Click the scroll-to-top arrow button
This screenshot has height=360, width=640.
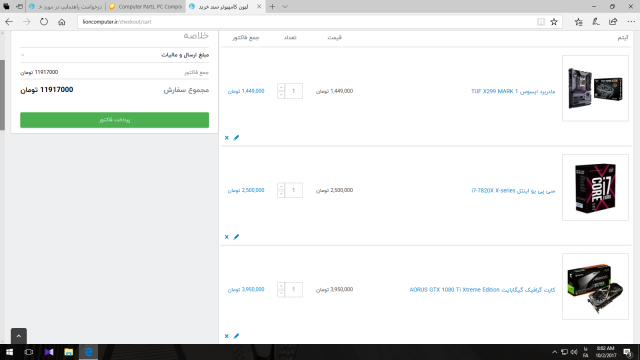[18, 336]
